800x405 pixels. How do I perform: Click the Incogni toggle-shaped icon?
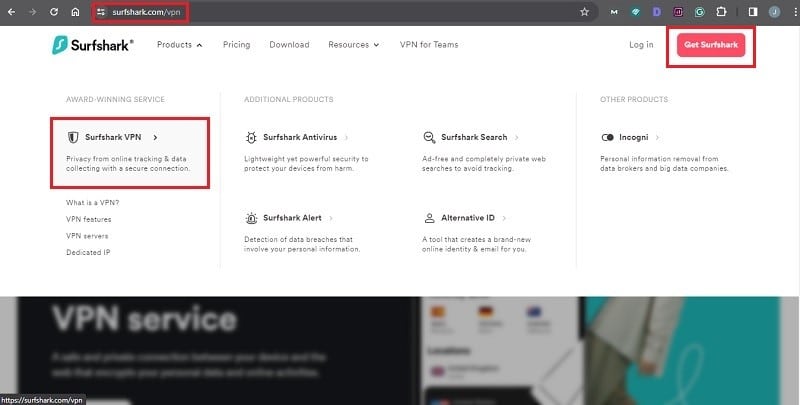607,137
